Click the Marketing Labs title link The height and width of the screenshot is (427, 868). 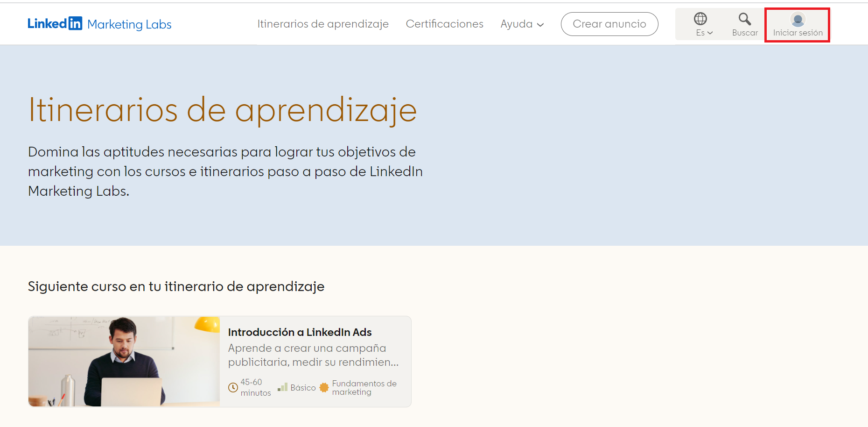[x=129, y=24]
